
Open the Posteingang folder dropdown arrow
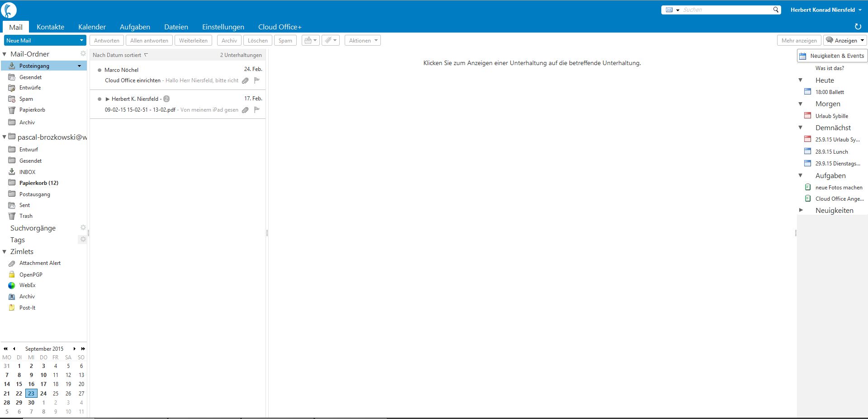(80, 66)
